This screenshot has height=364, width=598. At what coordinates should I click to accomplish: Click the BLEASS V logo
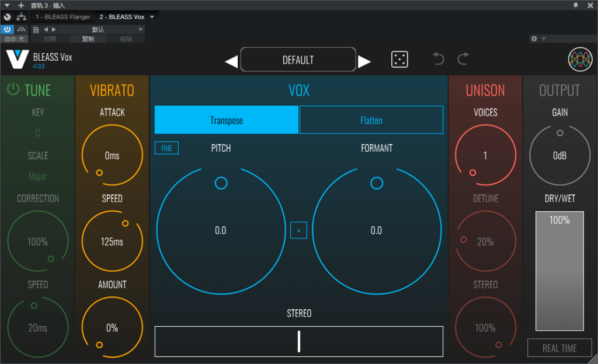(x=17, y=59)
